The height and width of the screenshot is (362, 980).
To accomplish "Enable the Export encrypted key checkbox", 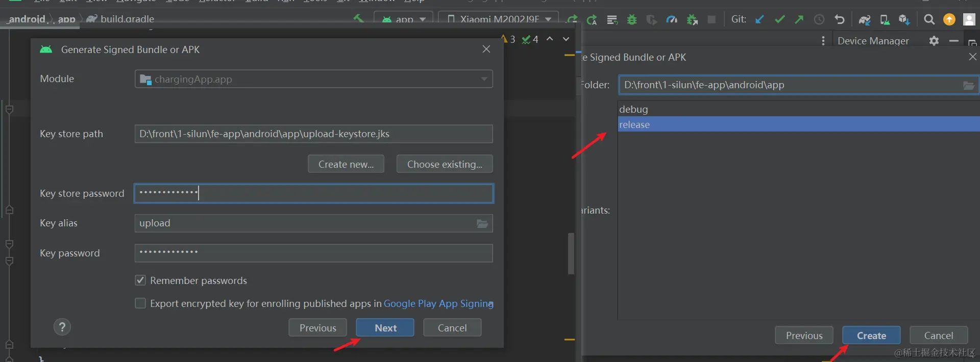I will coord(140,303).
